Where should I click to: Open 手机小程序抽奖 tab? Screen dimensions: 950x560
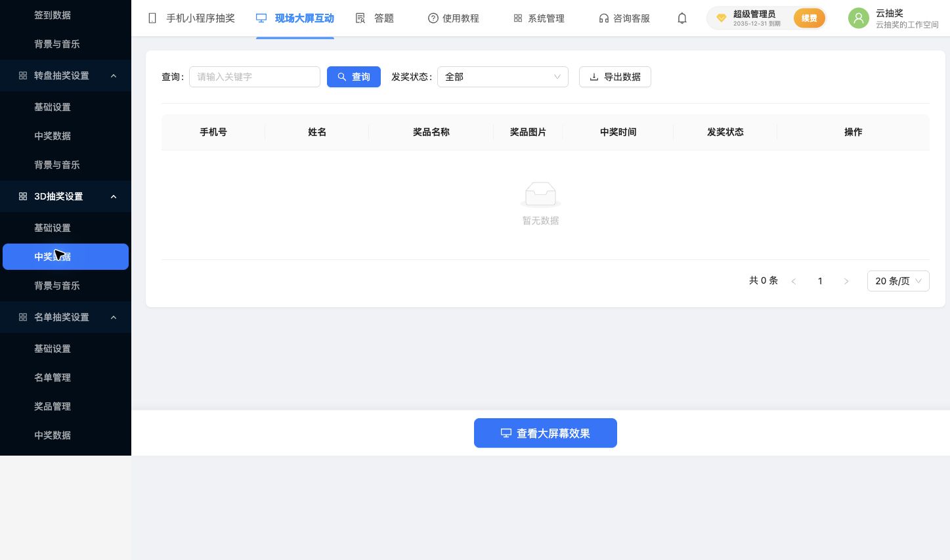click(x=191, y=18)
